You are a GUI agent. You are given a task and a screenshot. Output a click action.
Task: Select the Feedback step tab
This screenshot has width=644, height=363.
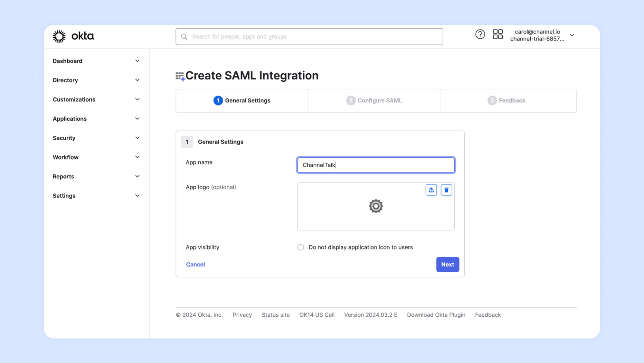pos(506,100)
